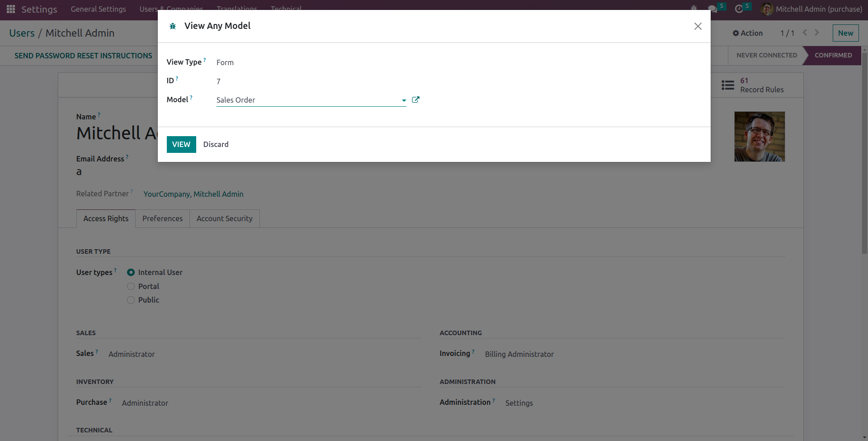
Task: Open the activities clock icon
Action: tap(739, 9)
